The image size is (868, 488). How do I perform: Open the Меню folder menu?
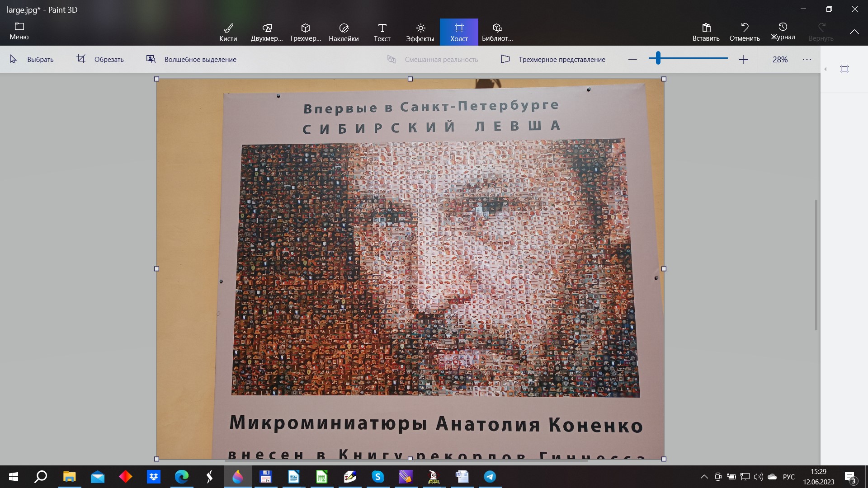(19, 31)
